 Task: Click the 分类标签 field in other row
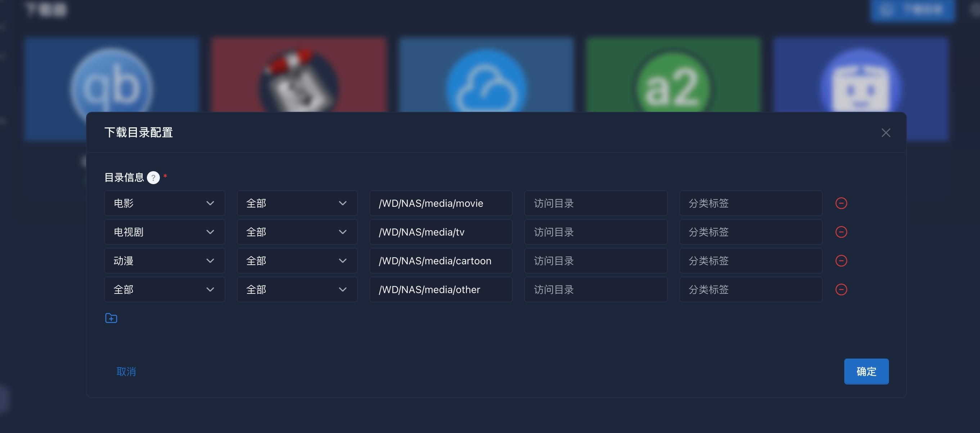pos(750,290)
